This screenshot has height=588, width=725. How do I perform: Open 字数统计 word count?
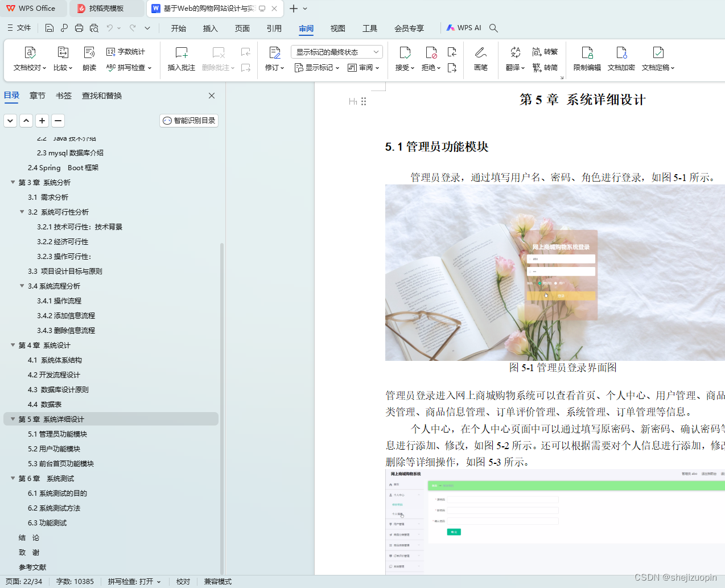[x=126, y=52]
